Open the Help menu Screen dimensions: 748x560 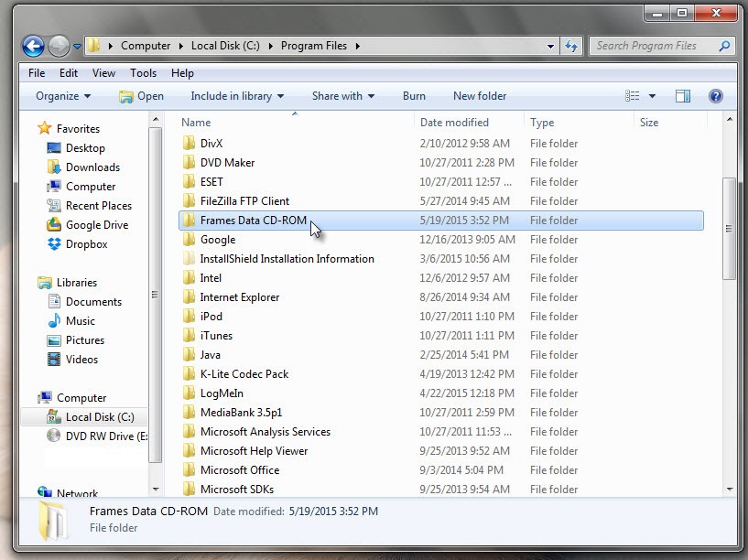point(182,73)
